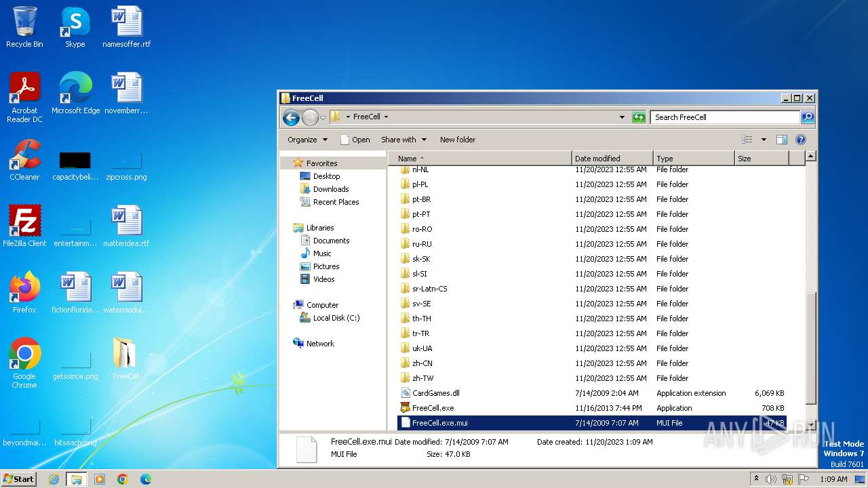Select the FreeCell folder on desktop
The width and height of the screenshot is (868, 488).
[x=126, y=359]
